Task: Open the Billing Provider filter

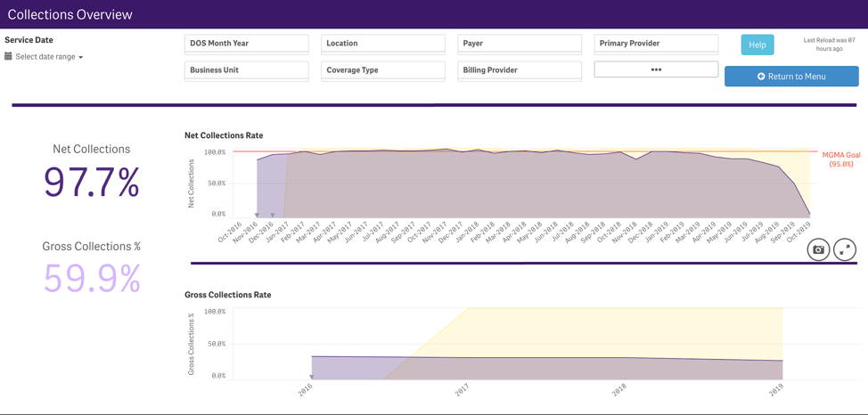Action: click(520, 71)
